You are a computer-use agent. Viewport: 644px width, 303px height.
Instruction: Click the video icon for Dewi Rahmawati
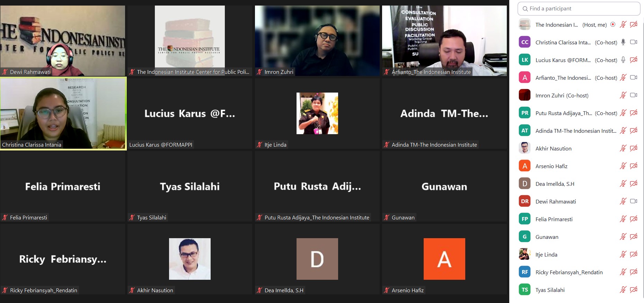coord(634,201)
